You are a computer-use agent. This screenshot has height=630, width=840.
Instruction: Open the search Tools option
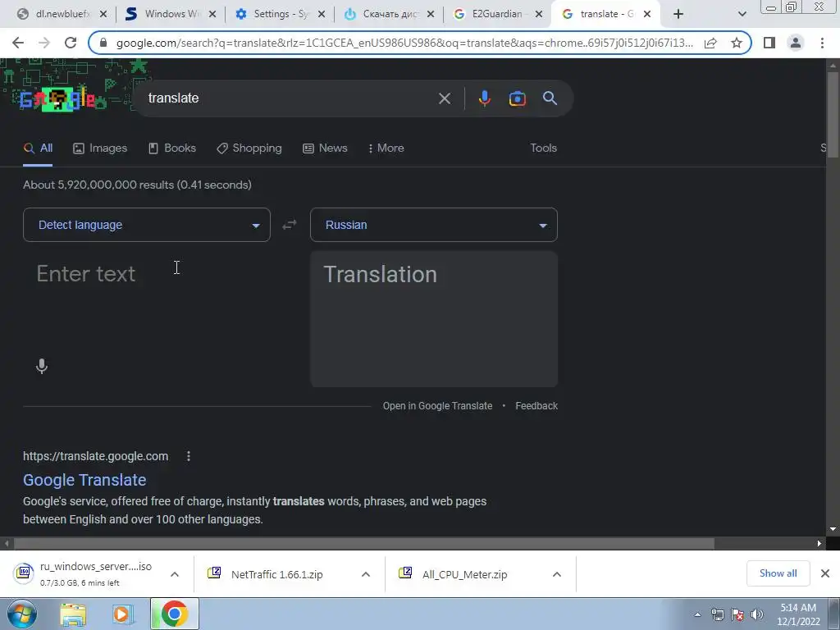(x=543, y=148)
